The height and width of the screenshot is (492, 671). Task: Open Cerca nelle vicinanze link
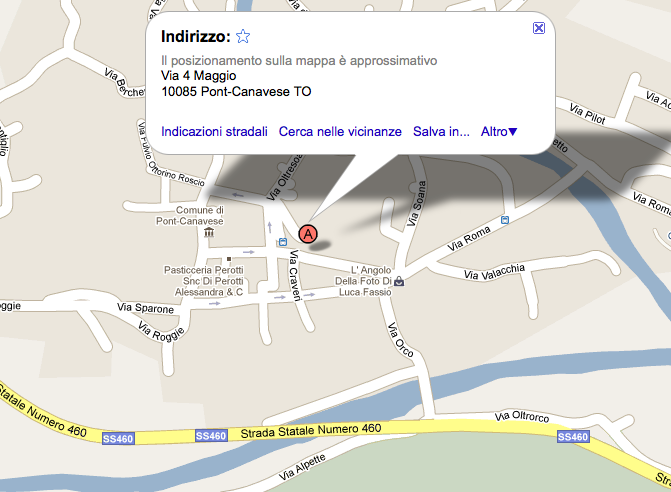point(340,131)
